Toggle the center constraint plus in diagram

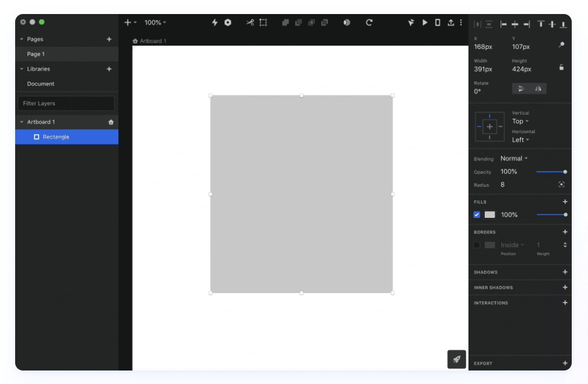coord(490,126)
